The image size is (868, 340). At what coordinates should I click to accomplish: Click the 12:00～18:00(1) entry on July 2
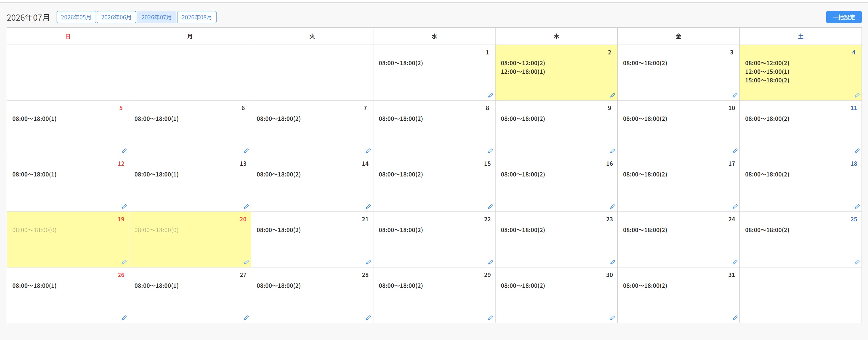[x=523, y=72]
